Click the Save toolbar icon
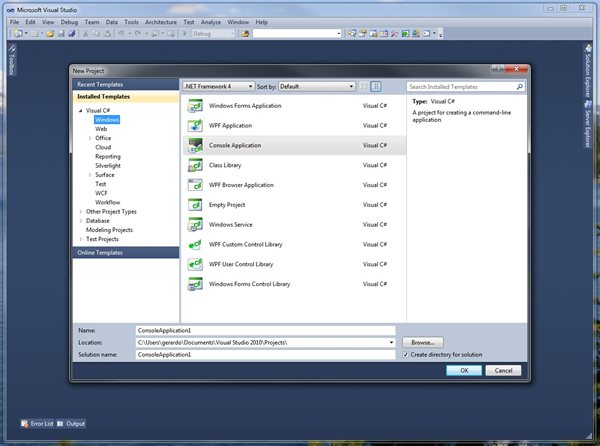 (x=61, y=34)
